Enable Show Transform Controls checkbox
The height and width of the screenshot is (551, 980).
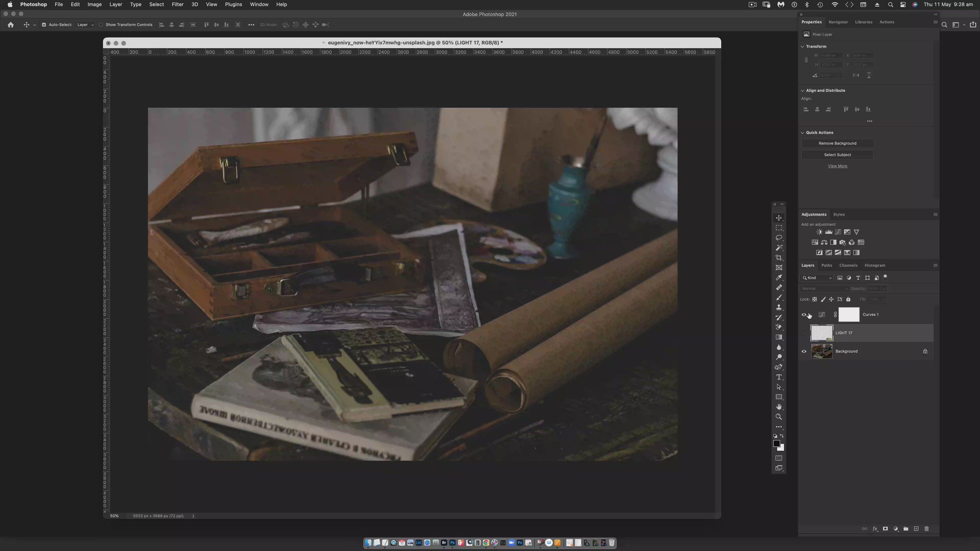(x=101, y=25)
